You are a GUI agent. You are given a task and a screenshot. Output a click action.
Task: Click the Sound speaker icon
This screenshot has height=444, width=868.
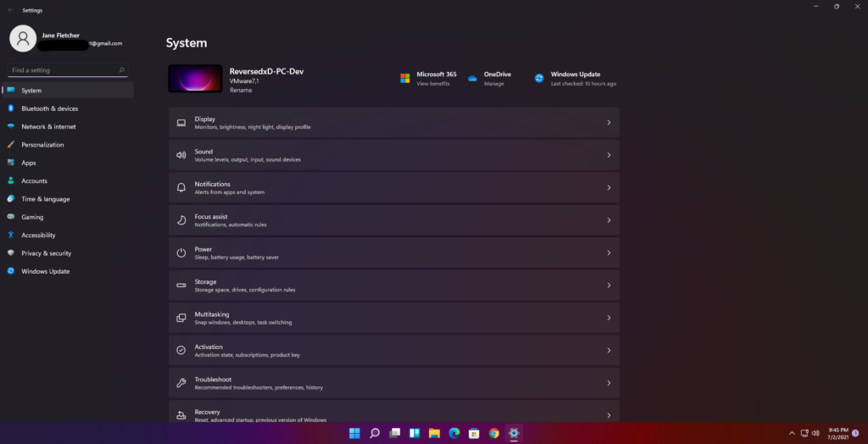coord(181,155)
